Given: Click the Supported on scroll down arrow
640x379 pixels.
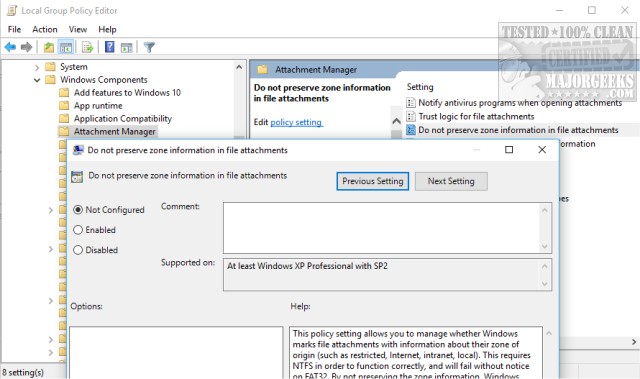Looking at the screenshot, I should pyautogui.click(x=544, y=284).
